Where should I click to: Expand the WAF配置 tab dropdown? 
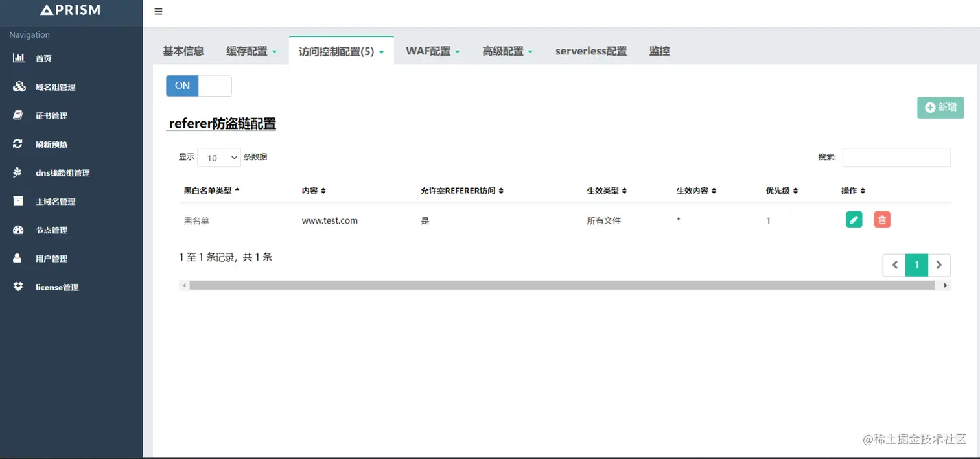pyautogui.click(x=433, y=51)
